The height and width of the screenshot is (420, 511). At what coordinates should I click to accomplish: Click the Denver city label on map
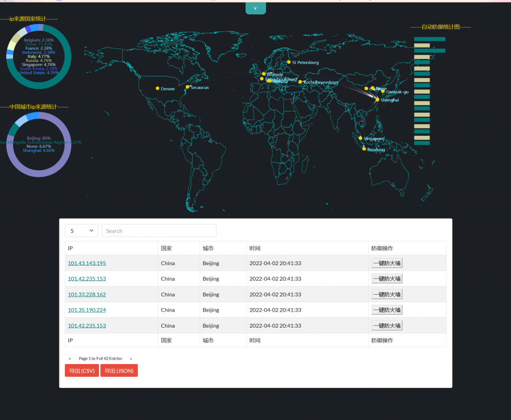[x=168, y=89]
